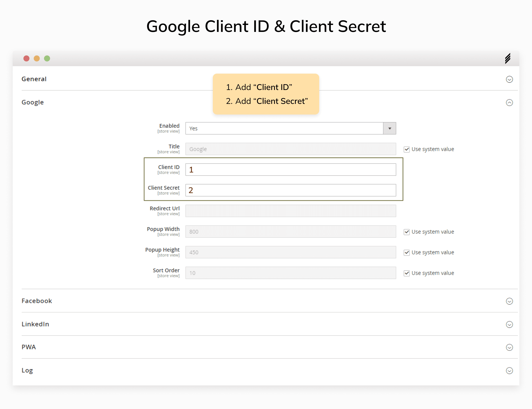The width and height of the screenshot is (532, 409).
Task: Click the General section heading
Action: 34,79
